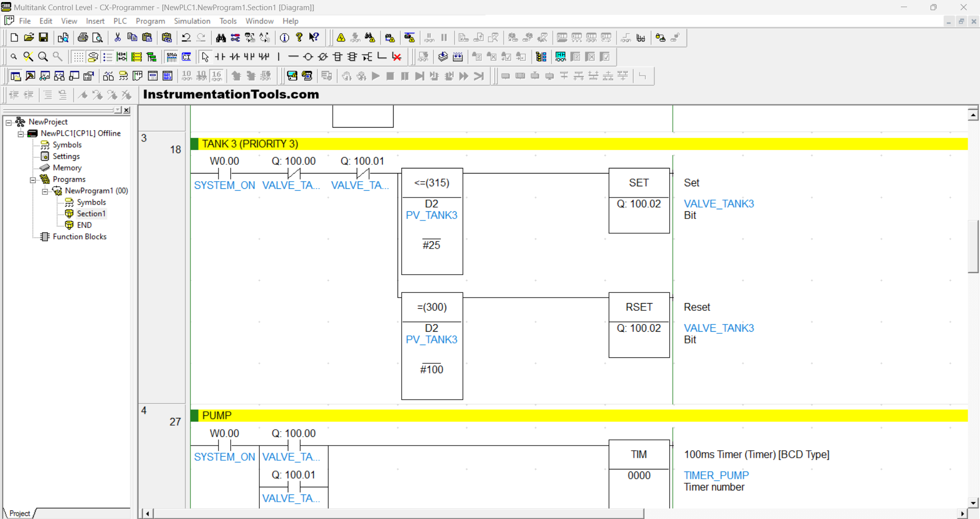
Task: Select the RSET instruction block
Action: pyautogui.click(x=639, y=325)
